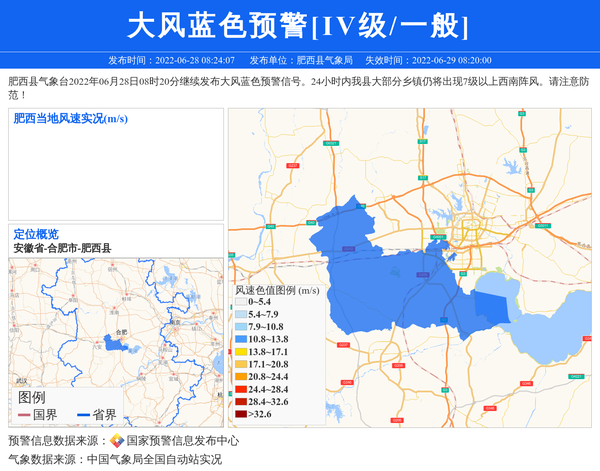
Task: Click the 定位概览 heading
Action: tap(36, 234)
